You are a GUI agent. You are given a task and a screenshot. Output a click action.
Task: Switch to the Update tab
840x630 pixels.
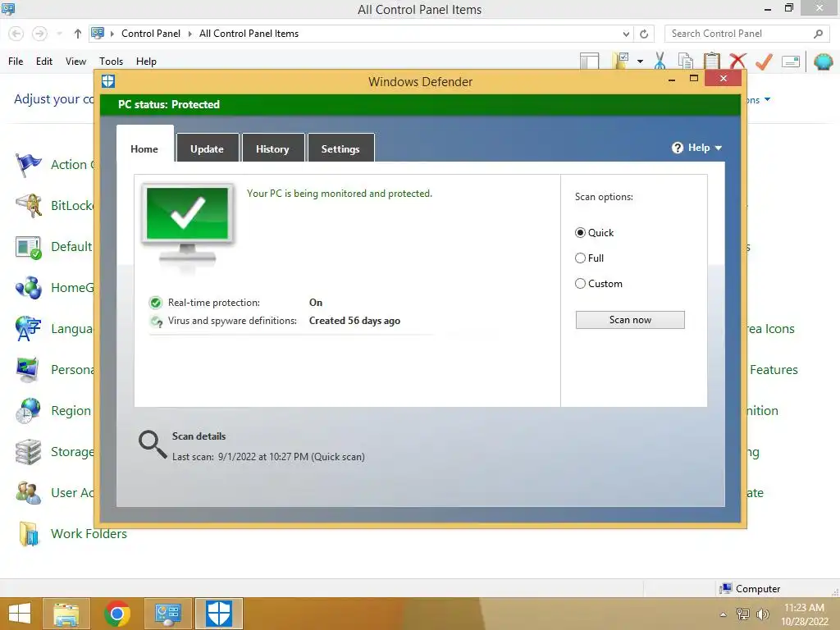(208, 148)
